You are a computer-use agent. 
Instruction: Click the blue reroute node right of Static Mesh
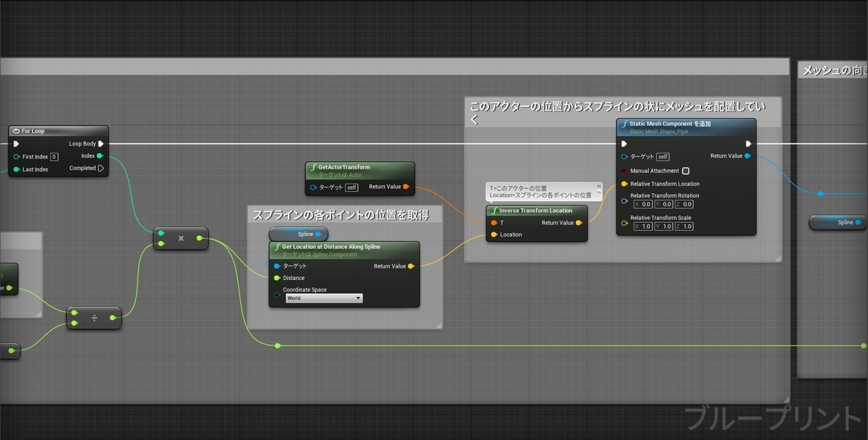tap(820, 194)
